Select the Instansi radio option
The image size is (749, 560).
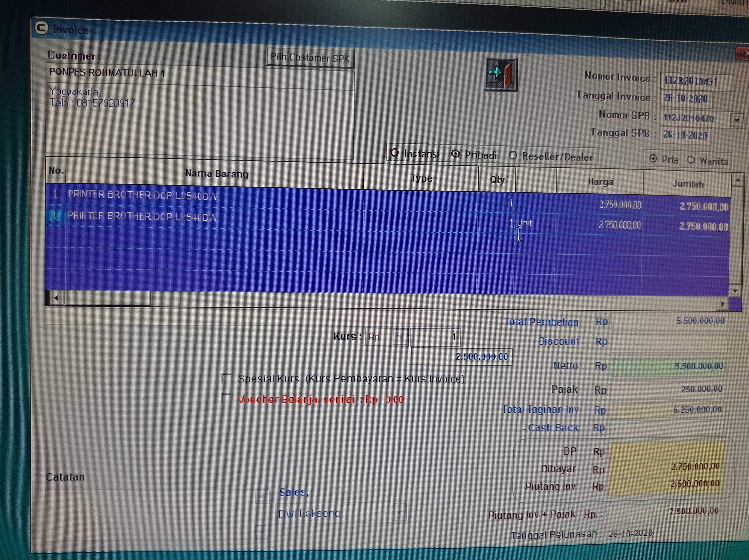[x=395, y=153]
